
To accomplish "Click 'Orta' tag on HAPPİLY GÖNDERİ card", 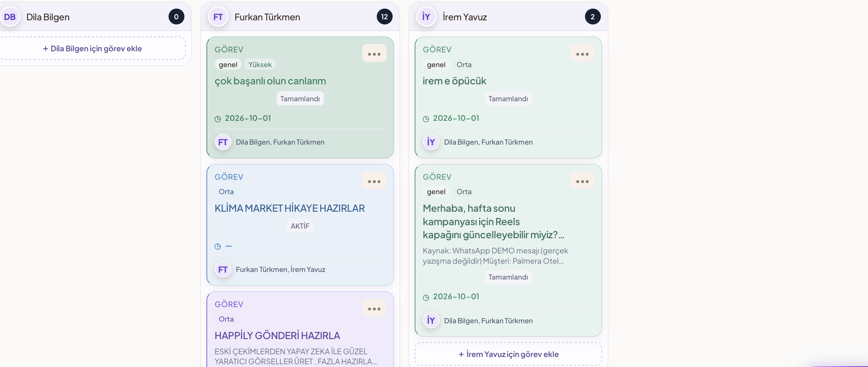I will coord(226,319).
